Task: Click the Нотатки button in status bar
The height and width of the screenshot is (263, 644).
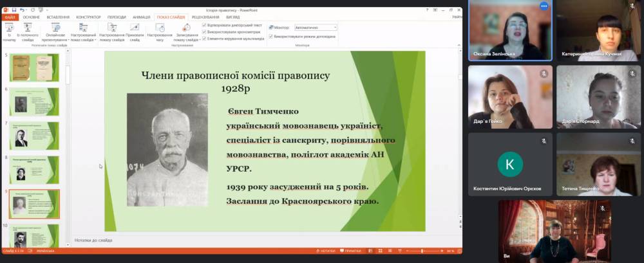Action: tap(327, 251)
